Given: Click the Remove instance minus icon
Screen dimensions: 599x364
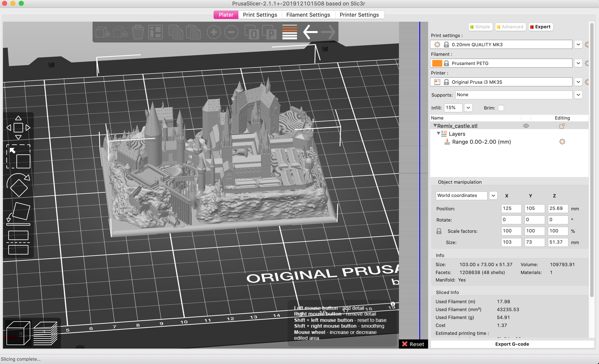Looking at the screenshot, I should pyautogui.click(x=231, y=32).
